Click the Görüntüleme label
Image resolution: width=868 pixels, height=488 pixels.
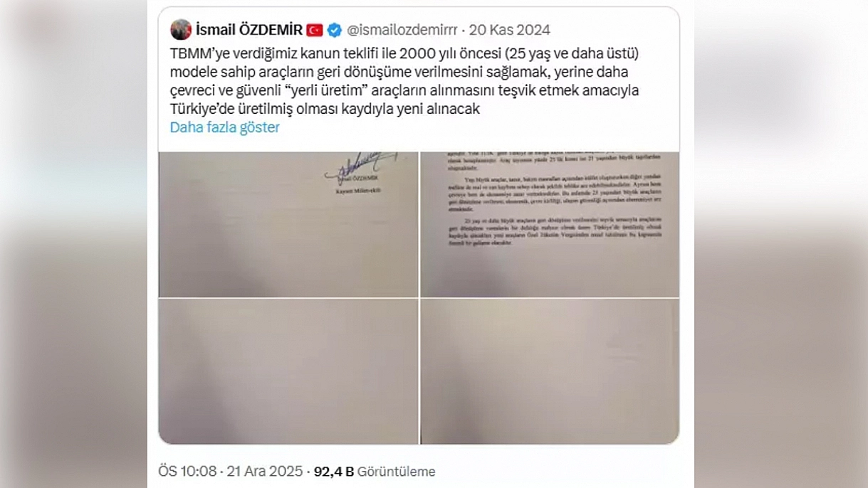[397, 472]
